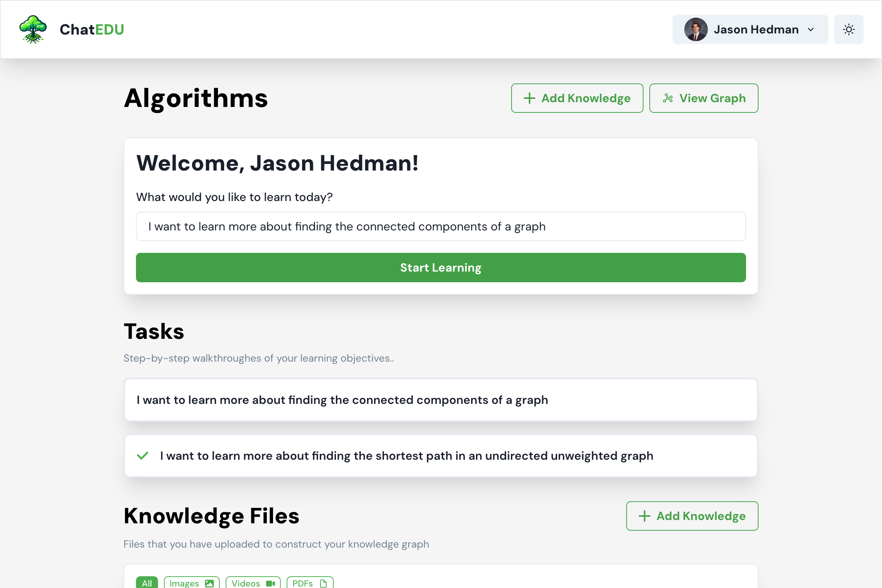Image resolution: width=882 pixels, height=588 pixels.
Task: Toggle the light/dark theme sun icon
Action: click(849, 29)
